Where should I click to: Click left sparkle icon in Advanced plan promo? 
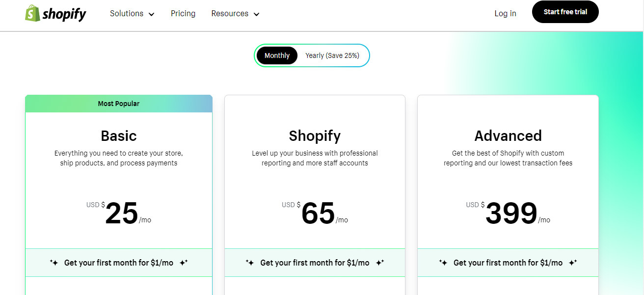click(443, 263)
